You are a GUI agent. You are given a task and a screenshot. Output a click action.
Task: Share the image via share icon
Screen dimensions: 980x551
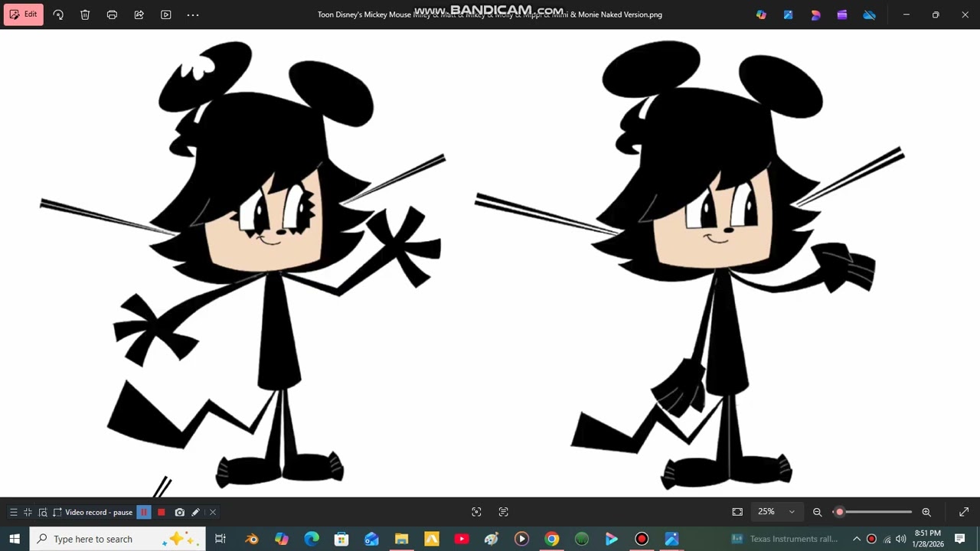pyautogui.click(x=139, y=15)
